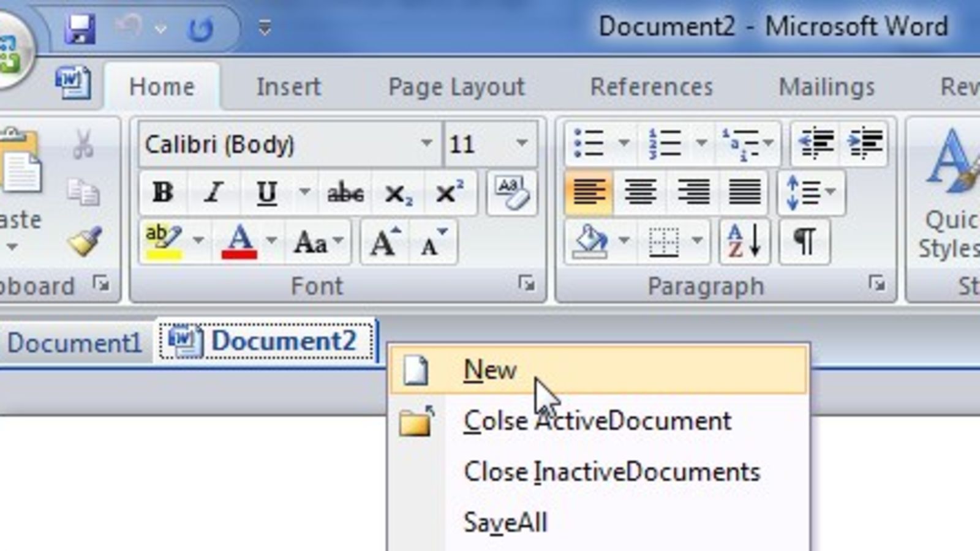Switch to the Home ribbon tab
Image resolution: width=980 pixels, height=551 pixels.
pyautogui.click(x=162, y=87)
